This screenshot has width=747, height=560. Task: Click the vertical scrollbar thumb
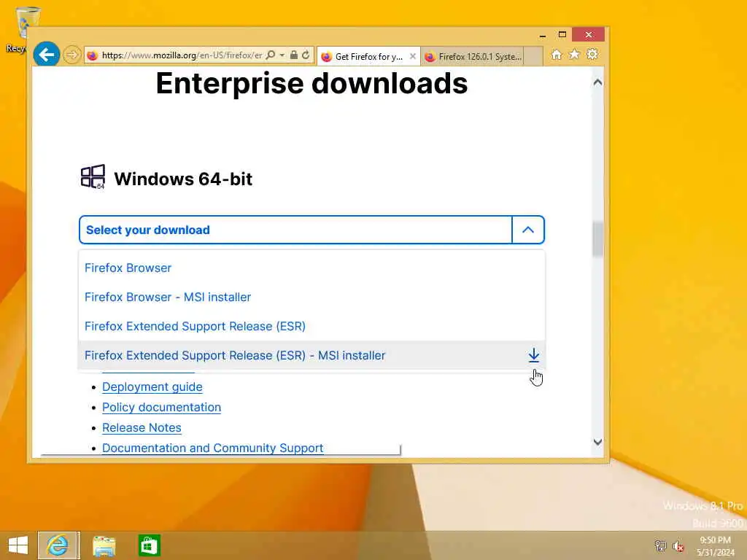coord(597,239)
